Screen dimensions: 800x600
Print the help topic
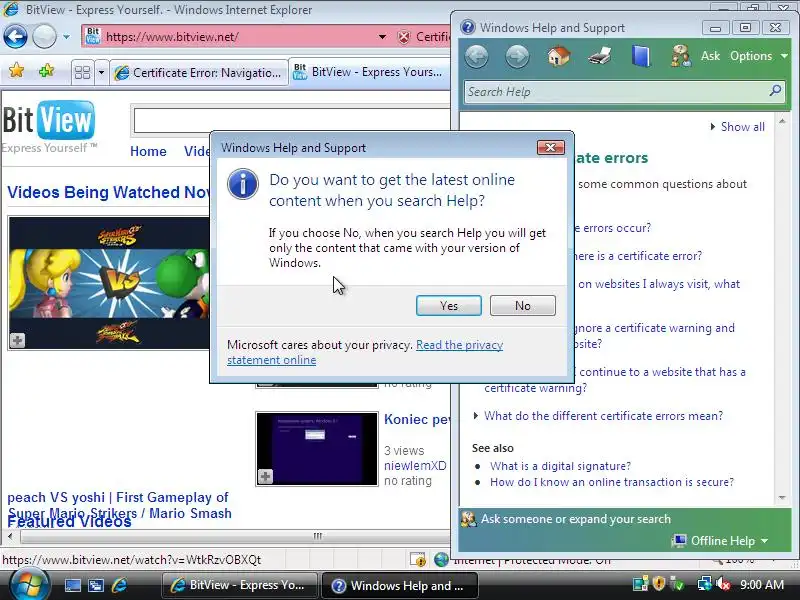599,56
